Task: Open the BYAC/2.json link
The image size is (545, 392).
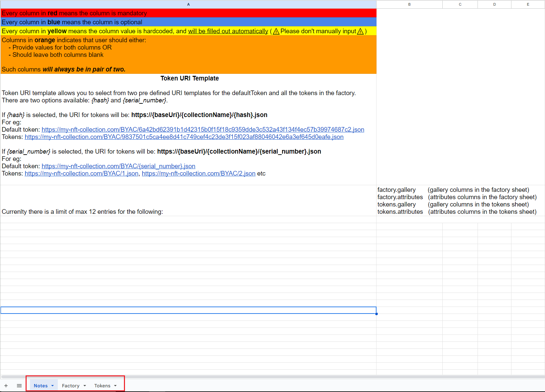Action: click(x=199, y=174)
